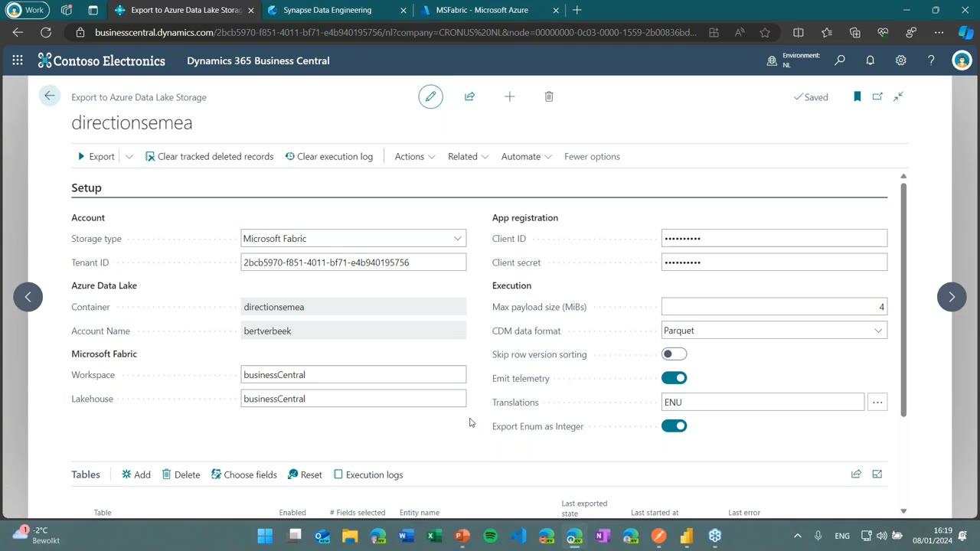
Task: Click the bookmark icon near Saved
Action: (x=857, y=96)
